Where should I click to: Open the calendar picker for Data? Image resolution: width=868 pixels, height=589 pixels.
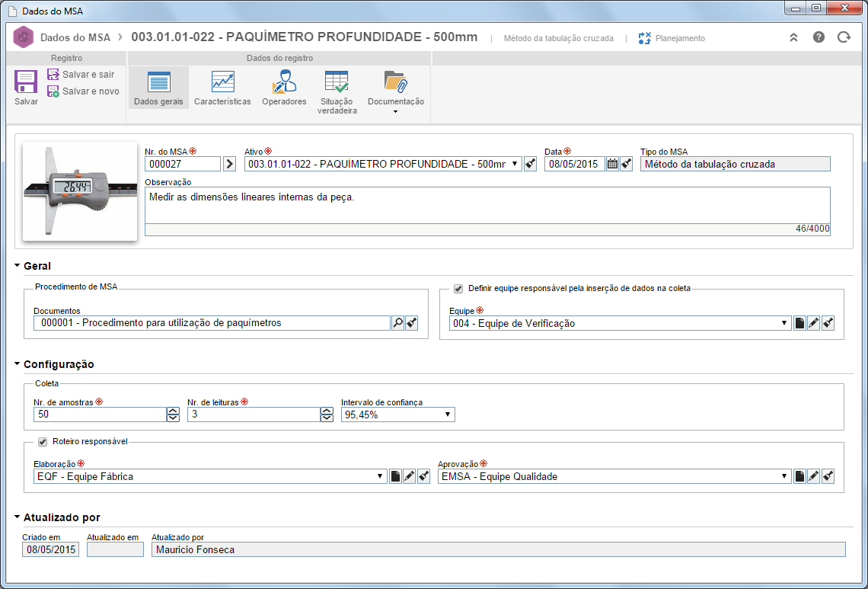point(612,164)
